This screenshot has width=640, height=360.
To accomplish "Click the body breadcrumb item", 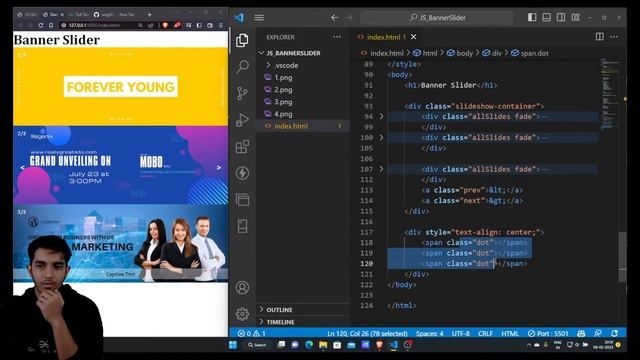I will [x=460, y=53].
